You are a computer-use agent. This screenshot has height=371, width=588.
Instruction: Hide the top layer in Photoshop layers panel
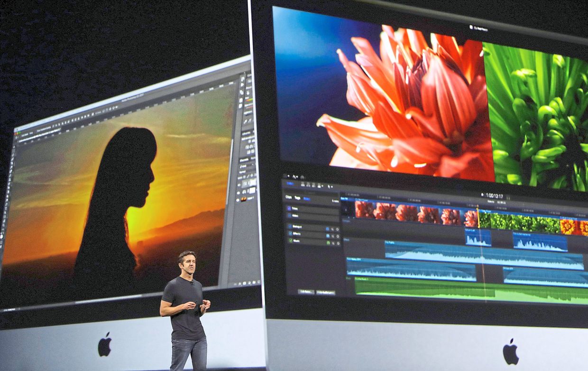point(239,185)
